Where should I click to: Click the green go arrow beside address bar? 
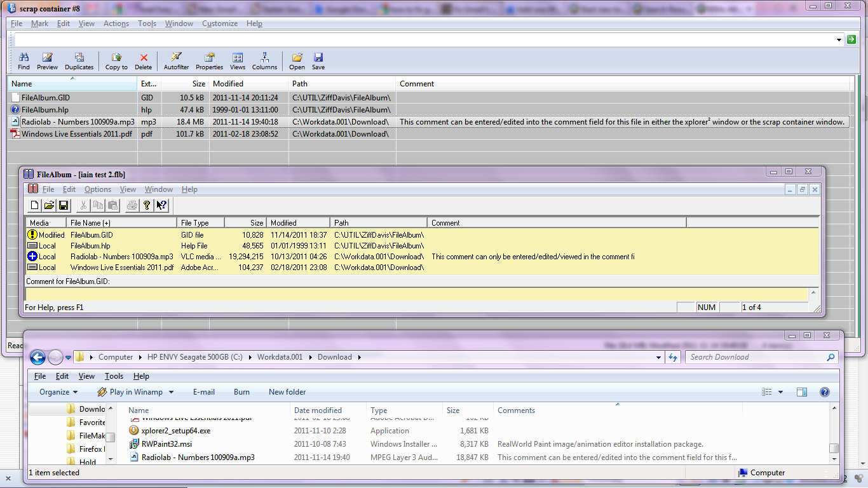851,39
